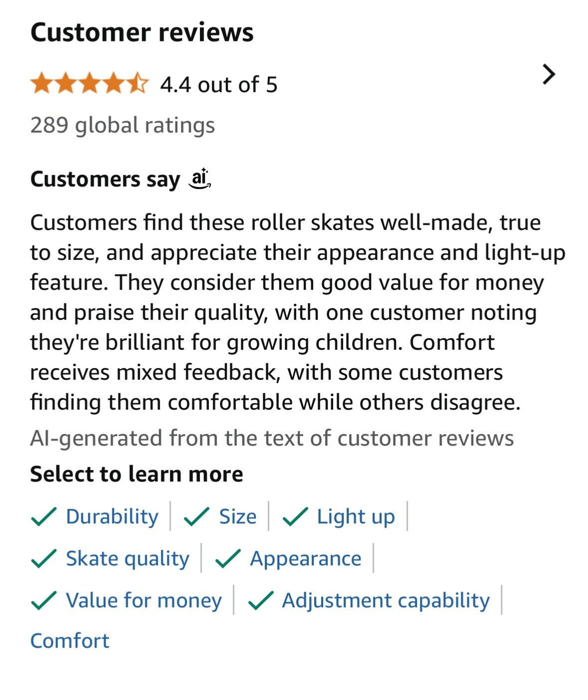The image size is (588, 700).
Task: Open Adjustment capability review topic
Action: click(x=386, y=601)
